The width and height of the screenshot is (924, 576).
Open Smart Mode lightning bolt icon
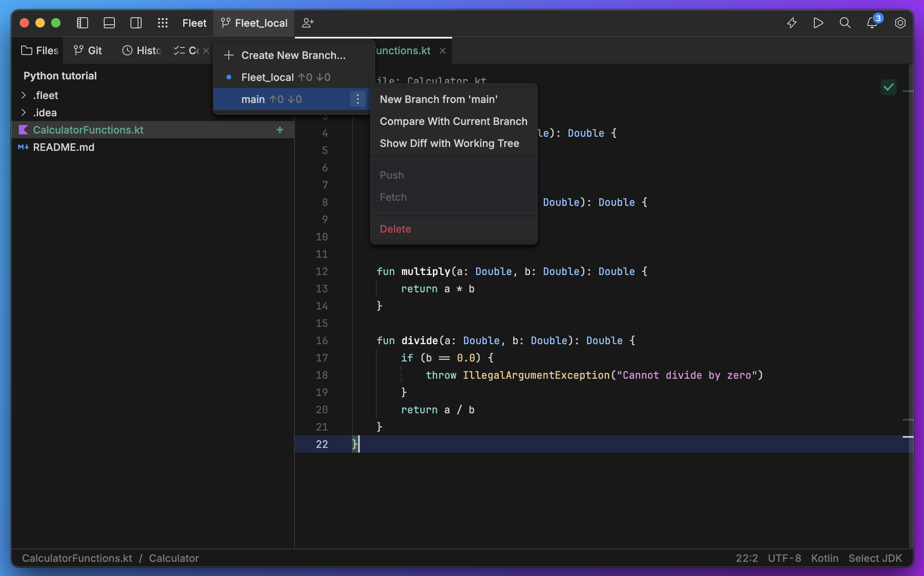[791, 23]
